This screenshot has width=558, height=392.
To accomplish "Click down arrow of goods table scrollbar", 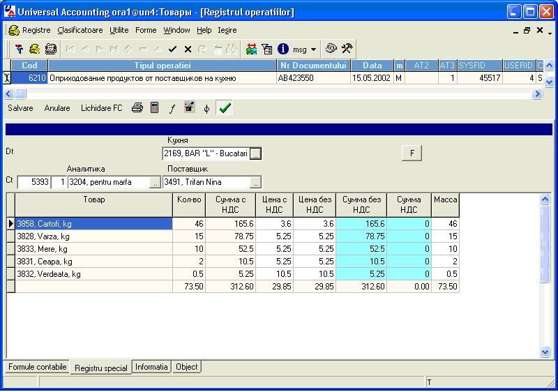I will pos(545,352).
